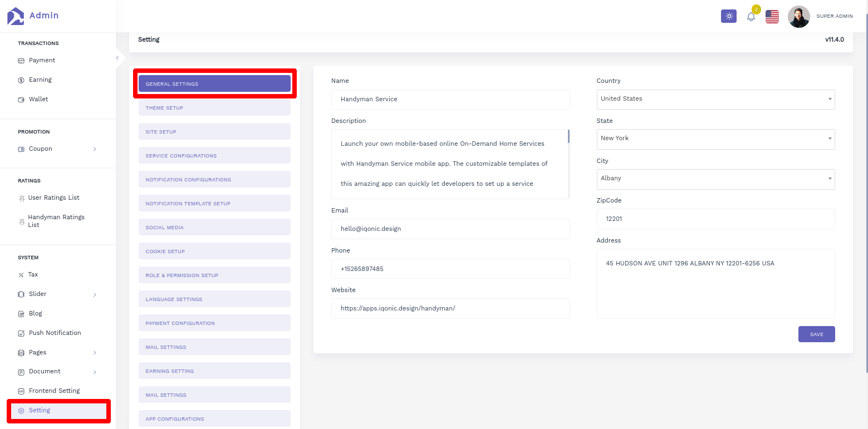This screenshot has height=429, width=868.
Task: Switch to Theme Setup tab
Action: pos(214,107)
